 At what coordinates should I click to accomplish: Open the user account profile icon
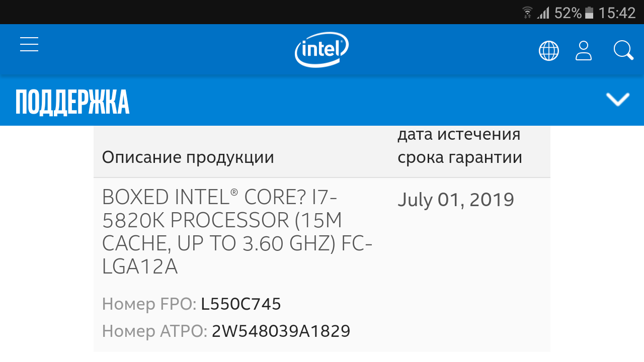(x=584, y=51)
